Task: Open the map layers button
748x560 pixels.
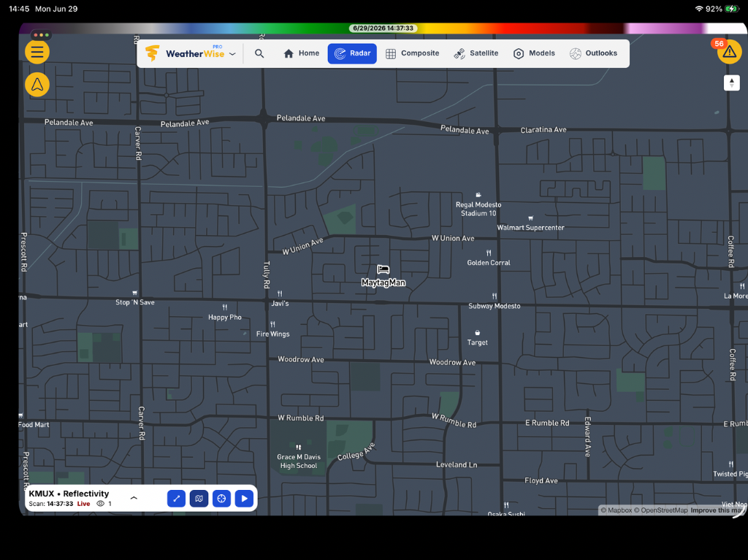Action: (199, 499)
